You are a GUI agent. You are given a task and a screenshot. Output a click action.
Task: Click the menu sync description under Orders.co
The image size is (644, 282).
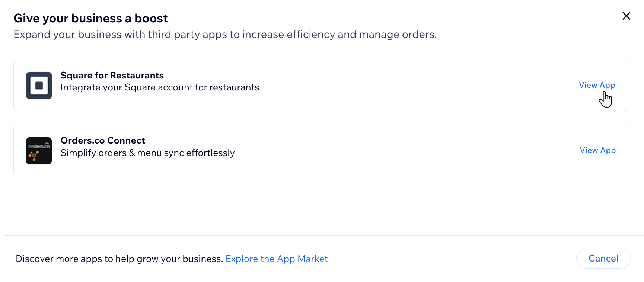click(147, 153)
